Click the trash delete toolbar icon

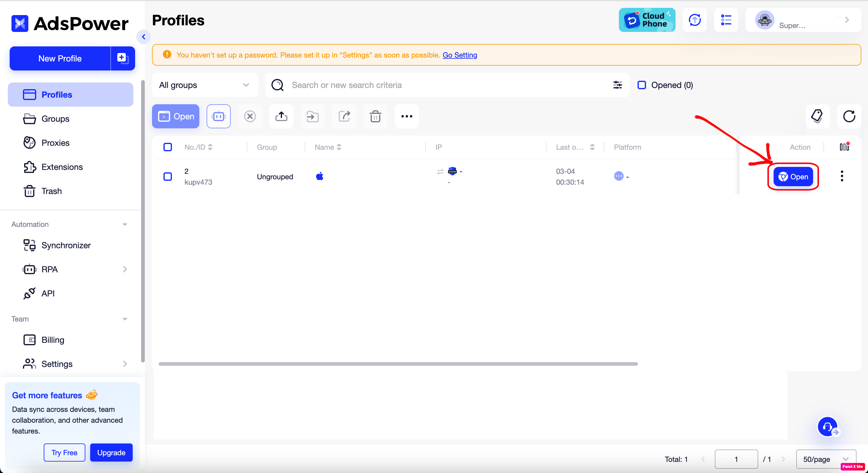(x=375, y=117)
